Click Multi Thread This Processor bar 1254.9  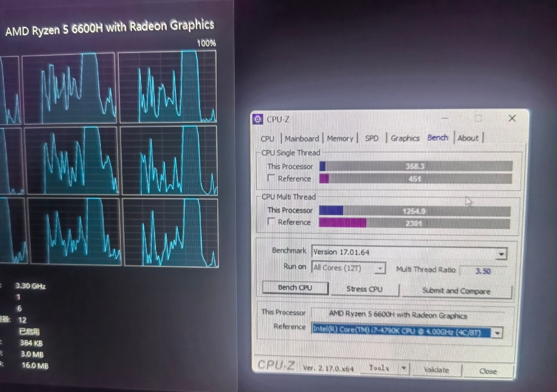(x=415, y=210)
